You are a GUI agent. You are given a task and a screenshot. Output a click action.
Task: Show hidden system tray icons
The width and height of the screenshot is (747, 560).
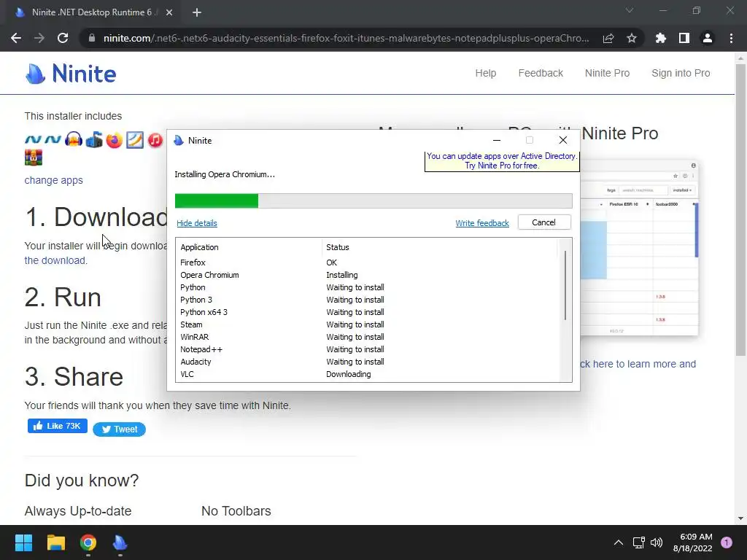[619, 542]
